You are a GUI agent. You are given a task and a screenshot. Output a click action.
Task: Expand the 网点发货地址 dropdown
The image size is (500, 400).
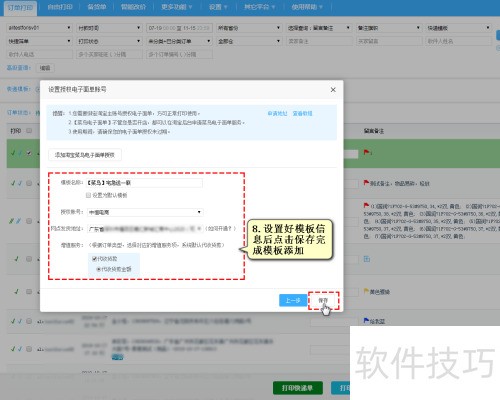tap(145, 229)
